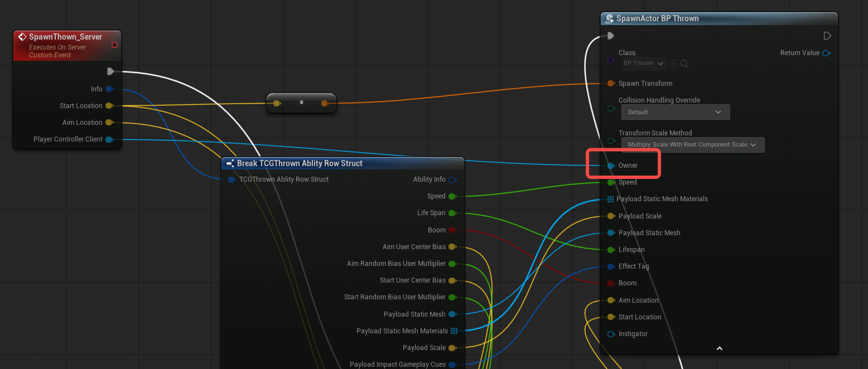Click the Owner input pin on SpawnActor
The width and height of the screenshot is (868, 369).
(x=611, y=166)
